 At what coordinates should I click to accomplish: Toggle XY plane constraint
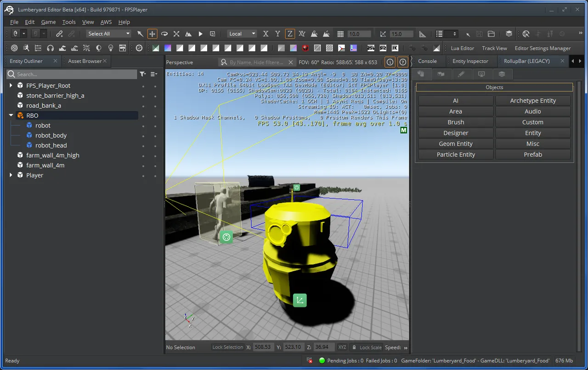coord(302,34)
